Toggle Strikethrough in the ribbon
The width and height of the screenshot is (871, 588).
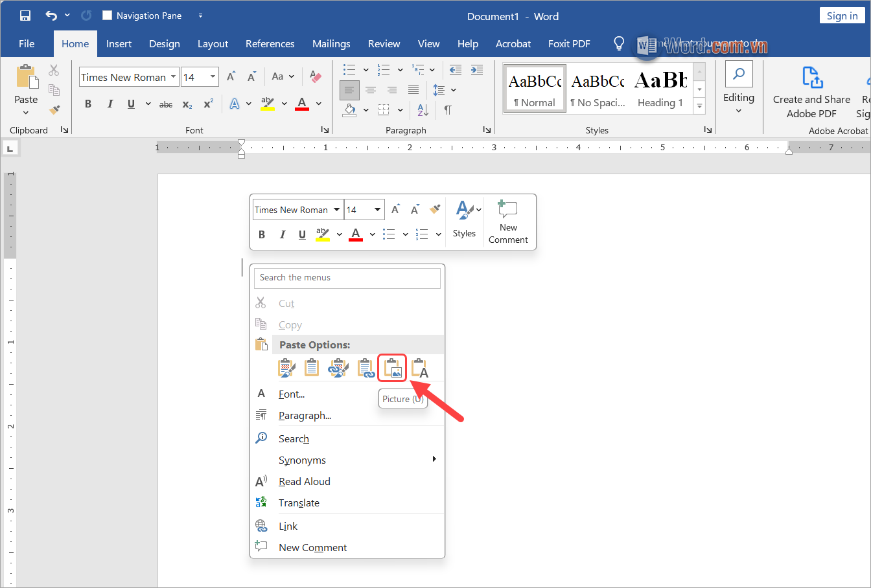pos(166,104)
